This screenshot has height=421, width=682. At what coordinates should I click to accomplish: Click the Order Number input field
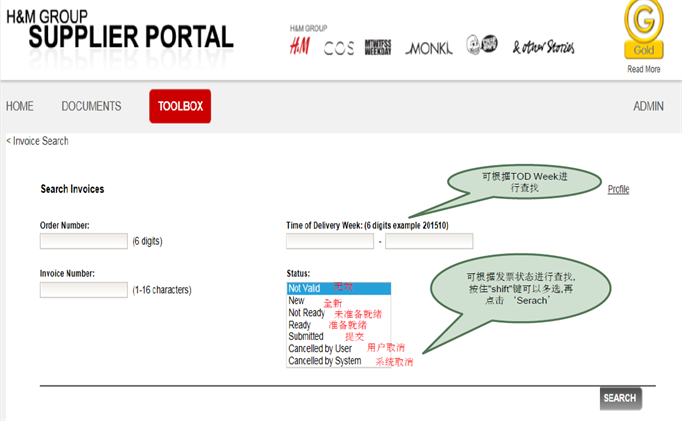point(84,241)
